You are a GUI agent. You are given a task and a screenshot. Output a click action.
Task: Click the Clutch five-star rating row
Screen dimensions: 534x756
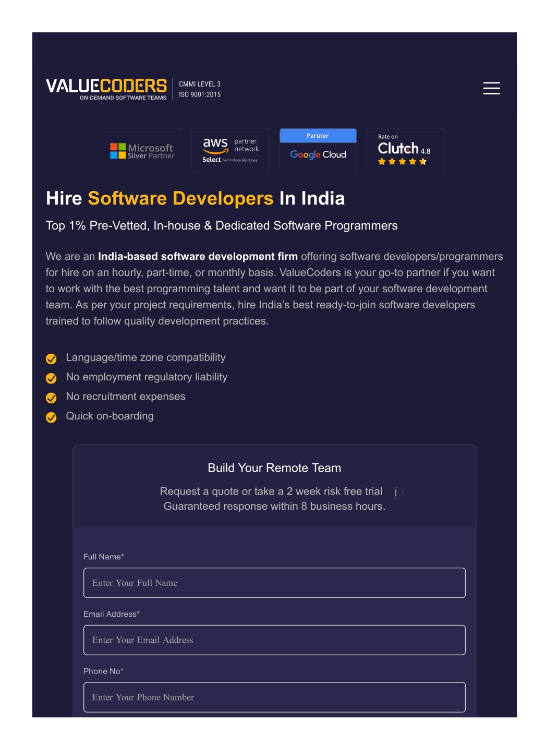[402, 162]
